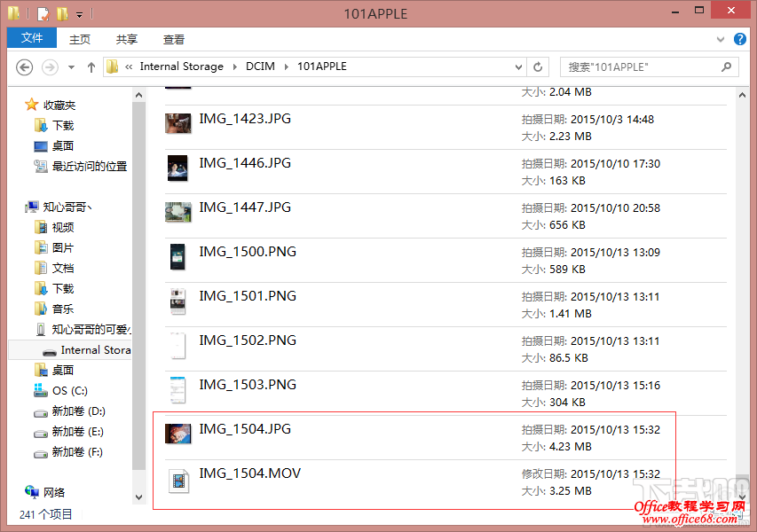Select the IMG_1501.PNG thumbnail

point(177,301)
